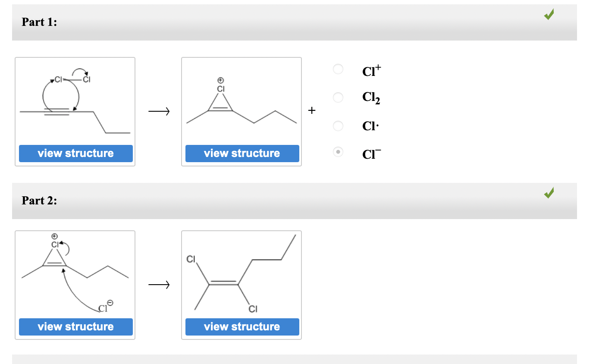Select the Cl− answer option
Screen dimensions: 596x364
pyautogui.click(x=338, y=152)
